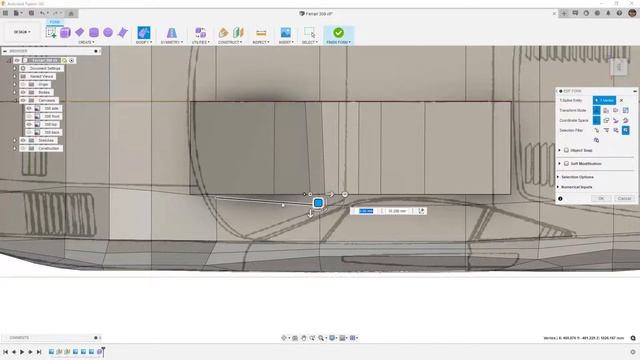
Task: Hide the 358 side canvas
Action: click(x=29, y=109)
